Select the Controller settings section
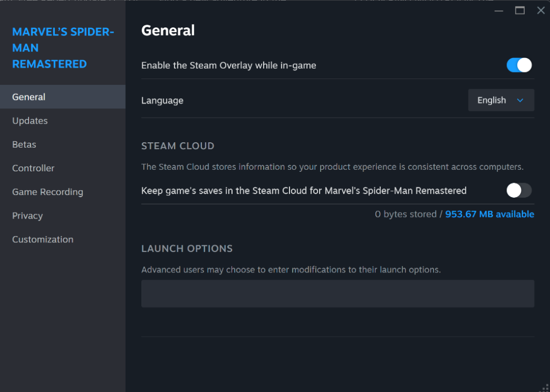The image size is (550, 392). point(33,168)
